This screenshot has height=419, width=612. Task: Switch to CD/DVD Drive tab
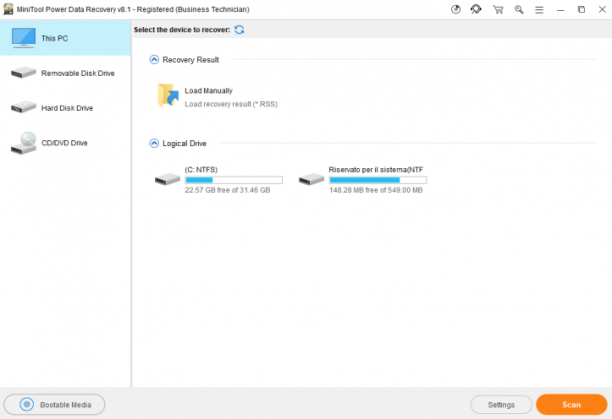pyautogui.click(x=65, y=143)
